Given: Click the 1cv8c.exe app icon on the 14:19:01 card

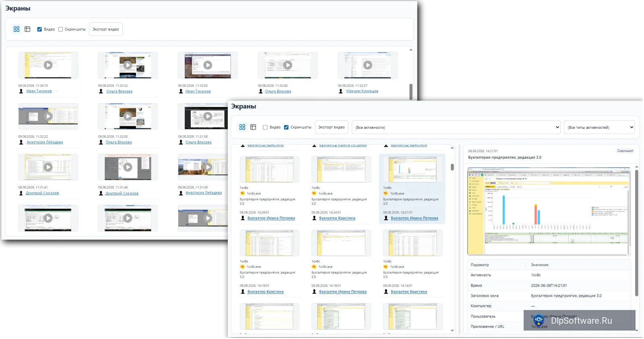Looking at the screenshot, I should [242, 267].
